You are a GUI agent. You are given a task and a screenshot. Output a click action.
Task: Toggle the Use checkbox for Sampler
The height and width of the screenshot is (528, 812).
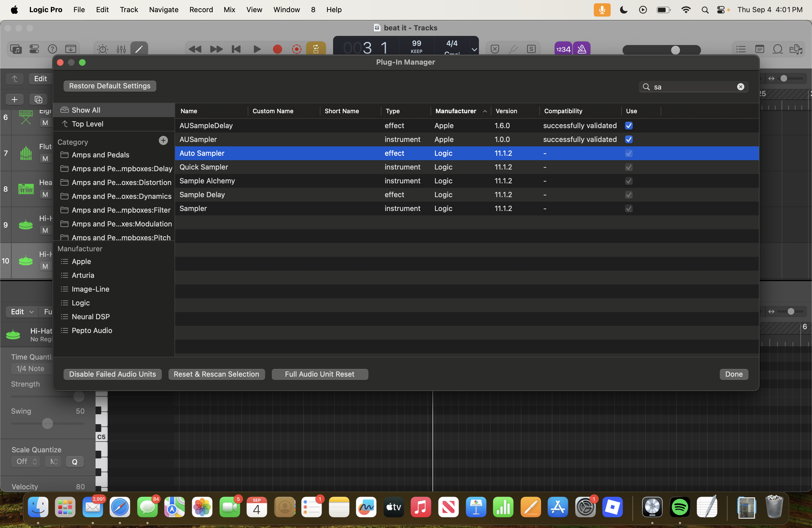click(x=629, y=208)
